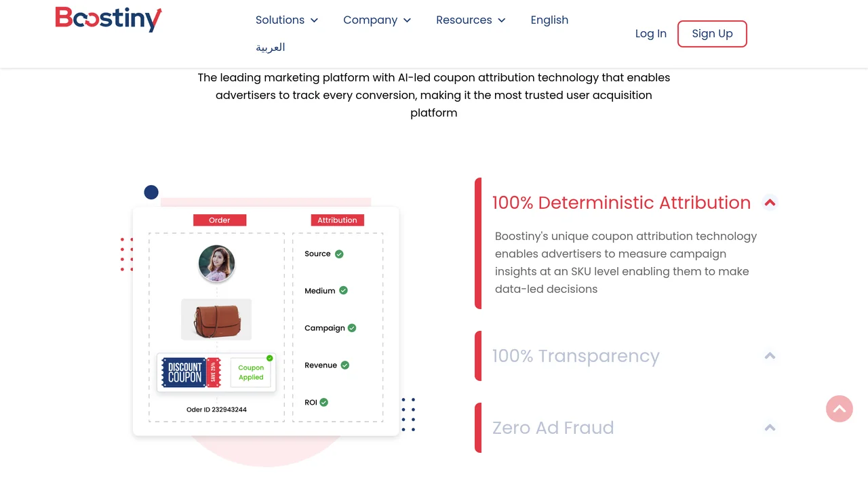Click the Revenue label text

[321, 365]
